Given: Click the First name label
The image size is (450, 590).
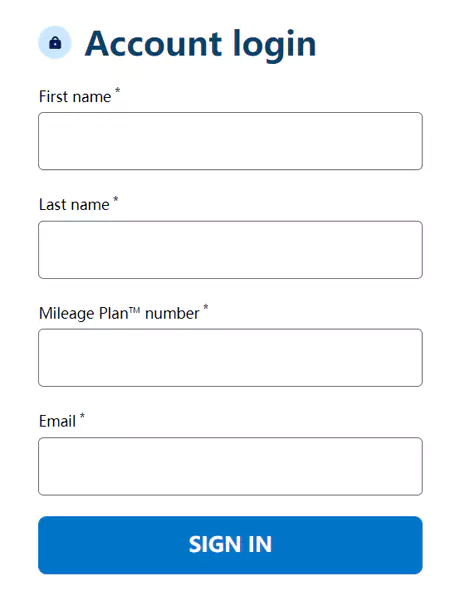Looking at the screenshot, I should [75, 97].
